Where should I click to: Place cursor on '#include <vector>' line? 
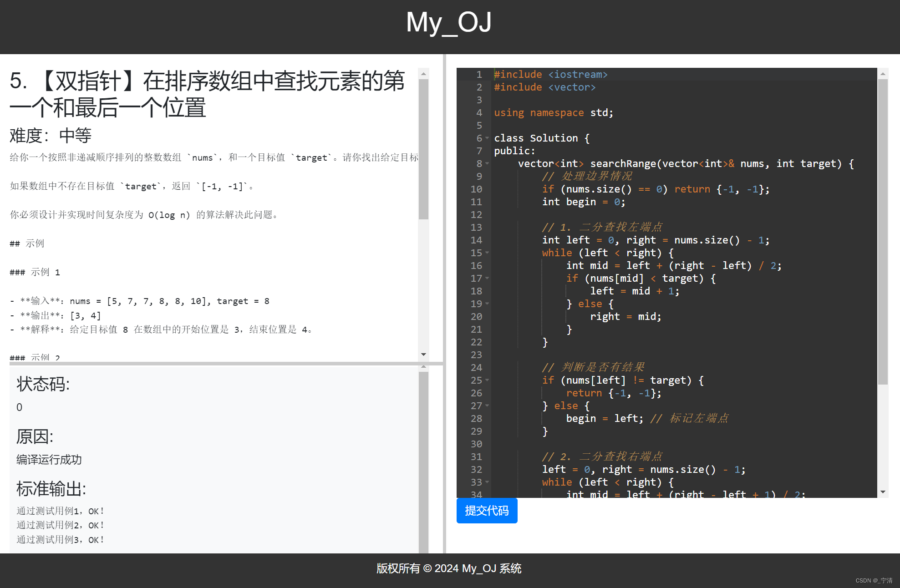tap(545, 87)
